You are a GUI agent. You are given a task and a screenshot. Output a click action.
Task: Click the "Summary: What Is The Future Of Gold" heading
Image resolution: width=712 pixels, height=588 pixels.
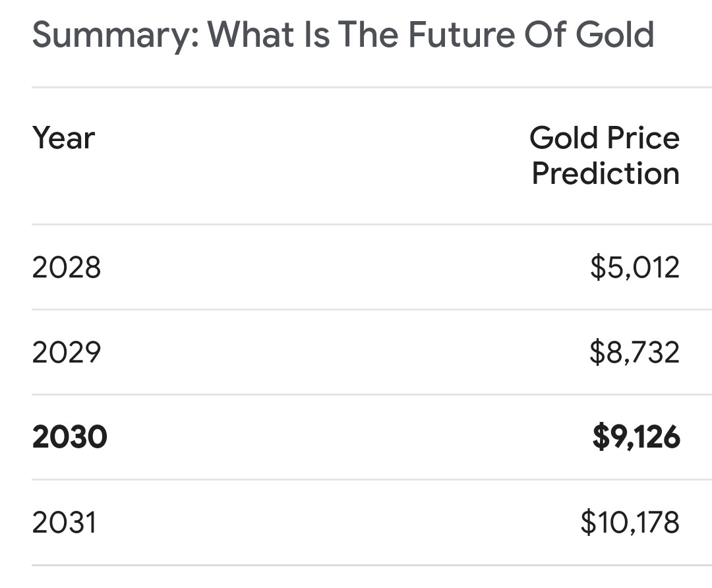pos(343,34)
